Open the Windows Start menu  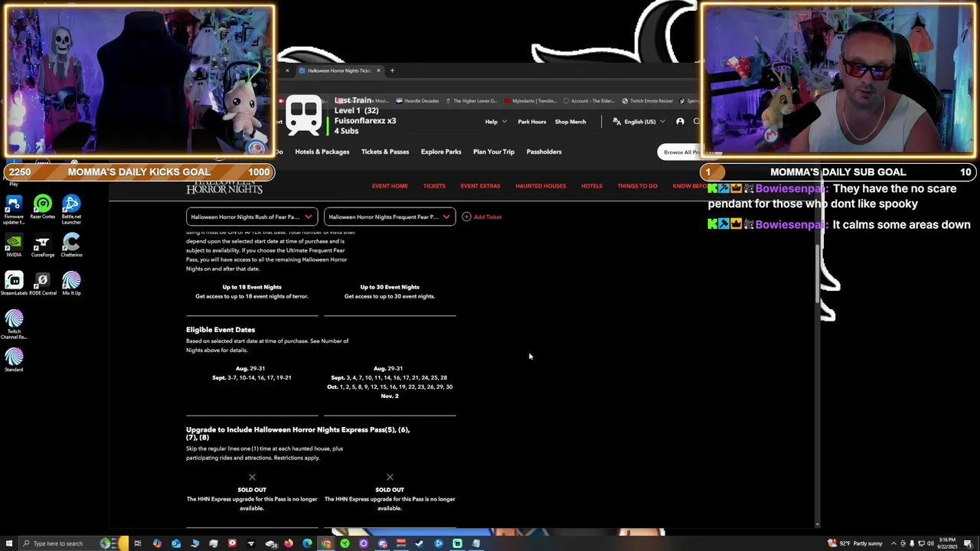[9, 543]
